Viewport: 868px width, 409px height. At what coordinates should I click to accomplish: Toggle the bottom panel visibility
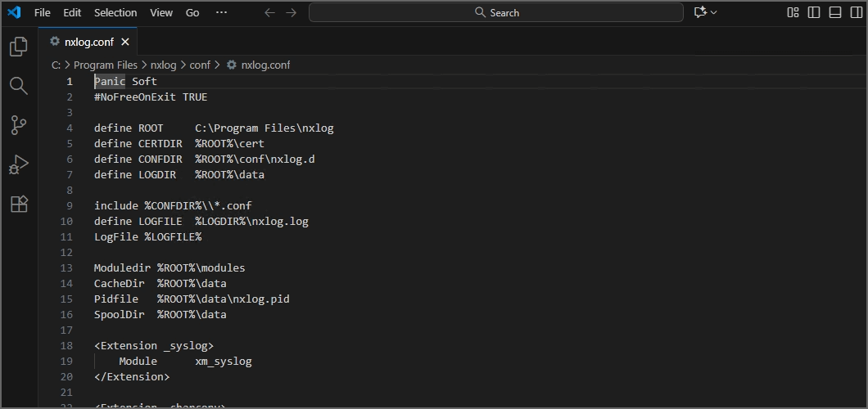point(834,12)
